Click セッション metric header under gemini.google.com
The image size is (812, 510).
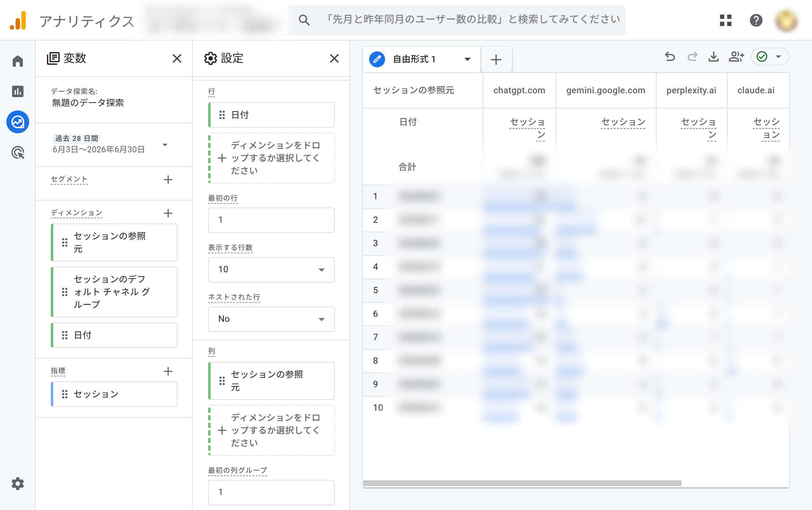[623, 122]
